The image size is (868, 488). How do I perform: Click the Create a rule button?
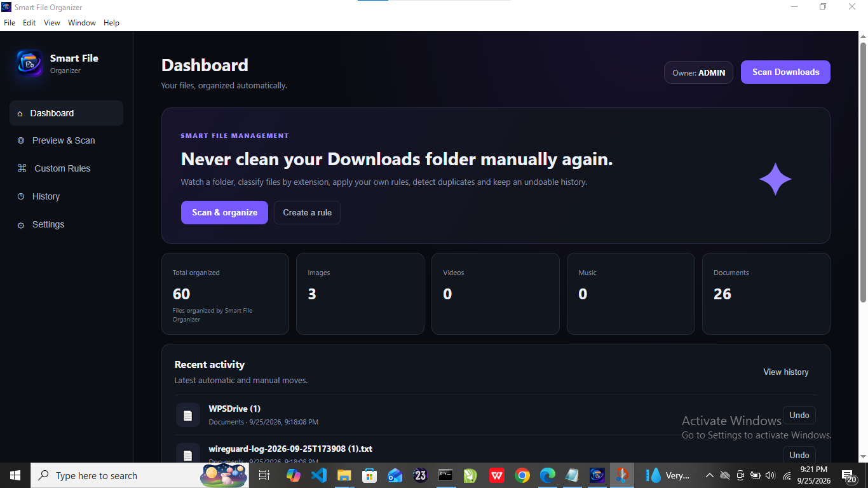click(307, 213)
